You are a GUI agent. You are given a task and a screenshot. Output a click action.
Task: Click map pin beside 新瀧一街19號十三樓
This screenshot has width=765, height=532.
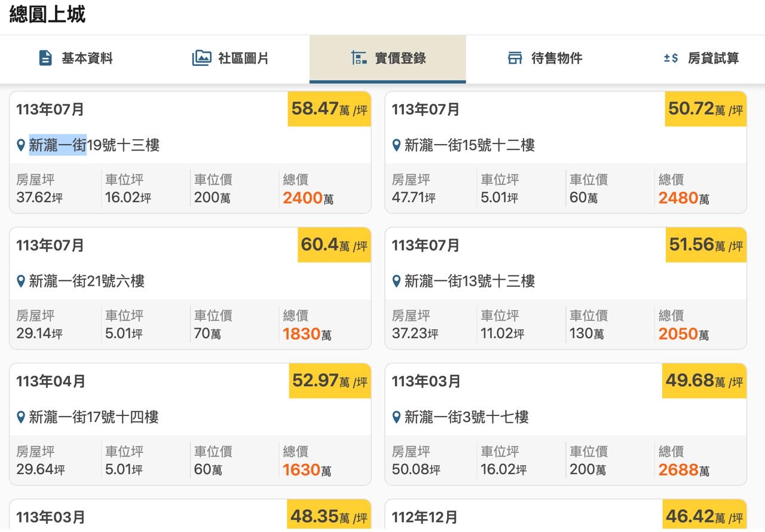pyautogui.click(x=21, y=145)
